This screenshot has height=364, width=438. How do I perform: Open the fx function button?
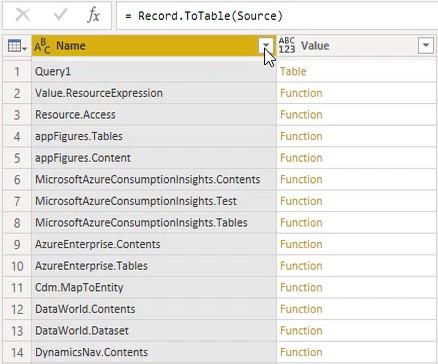coord(94,15)
